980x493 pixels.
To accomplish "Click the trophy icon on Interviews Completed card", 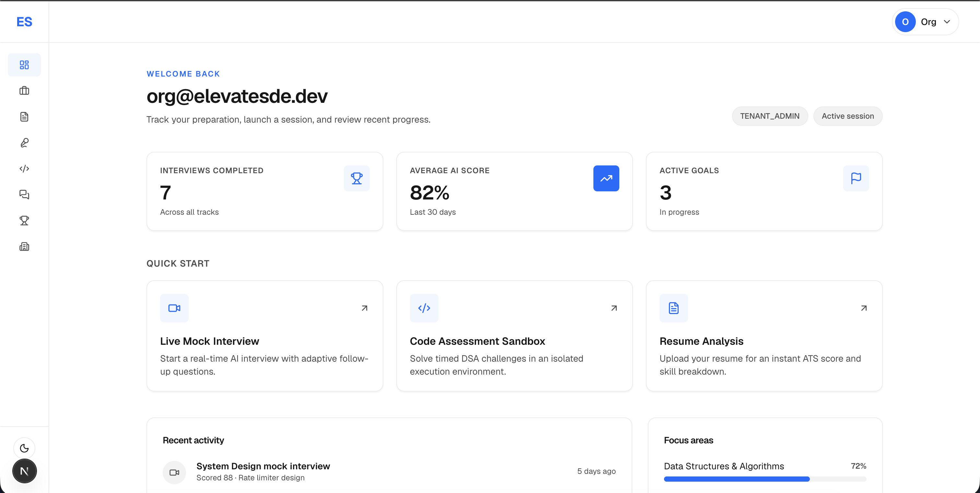I will point(356,178).
